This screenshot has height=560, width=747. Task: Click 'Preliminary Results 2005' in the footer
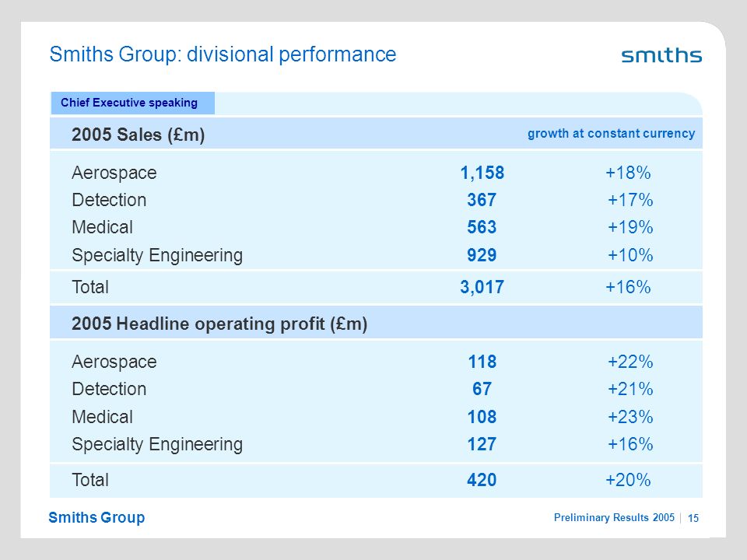click(614, 518)
